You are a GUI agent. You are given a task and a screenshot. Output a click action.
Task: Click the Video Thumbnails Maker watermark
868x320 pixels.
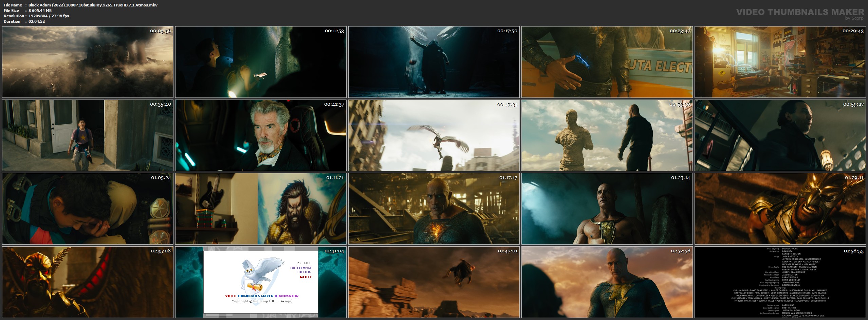(x=800, y=13)
